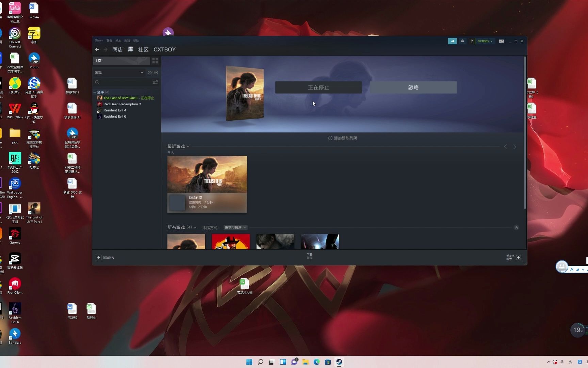588x368 pixels.
Task: Open friends and chat button
Action: pos(514,257)
